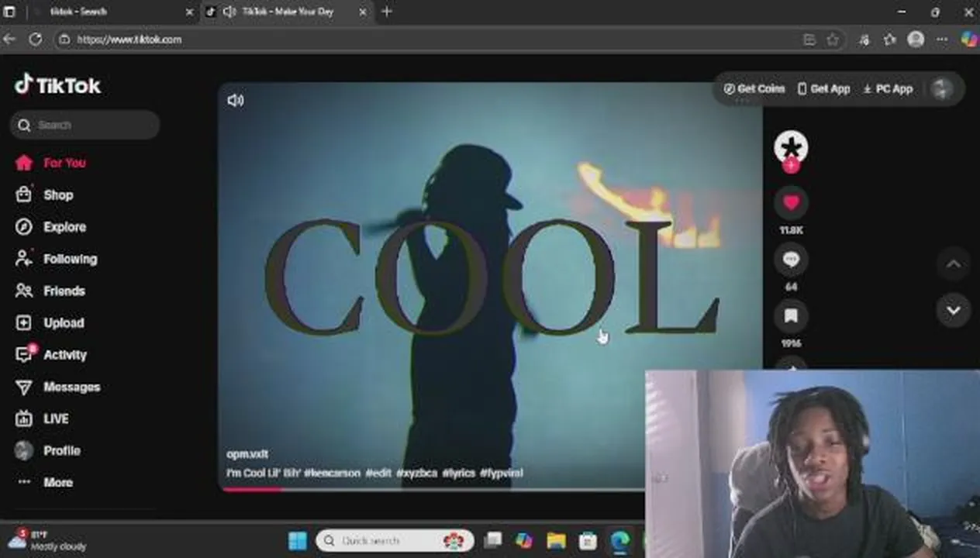Toggle the video sound speaker icon
This screenshot has height=558, width=980.
tap(236, 100)
